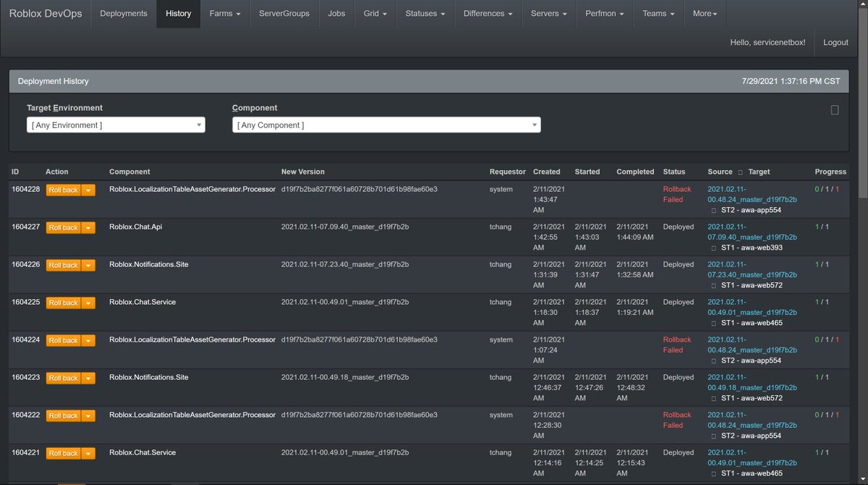The image size is (868, 485).
Task: Click the ID cell 1604223
Action: [x=25, y=377]
